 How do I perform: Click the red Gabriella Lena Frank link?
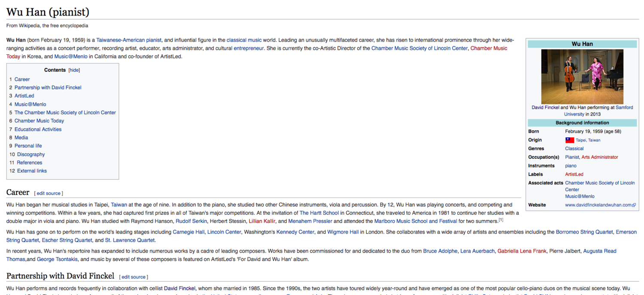click(x=522, y=251)
